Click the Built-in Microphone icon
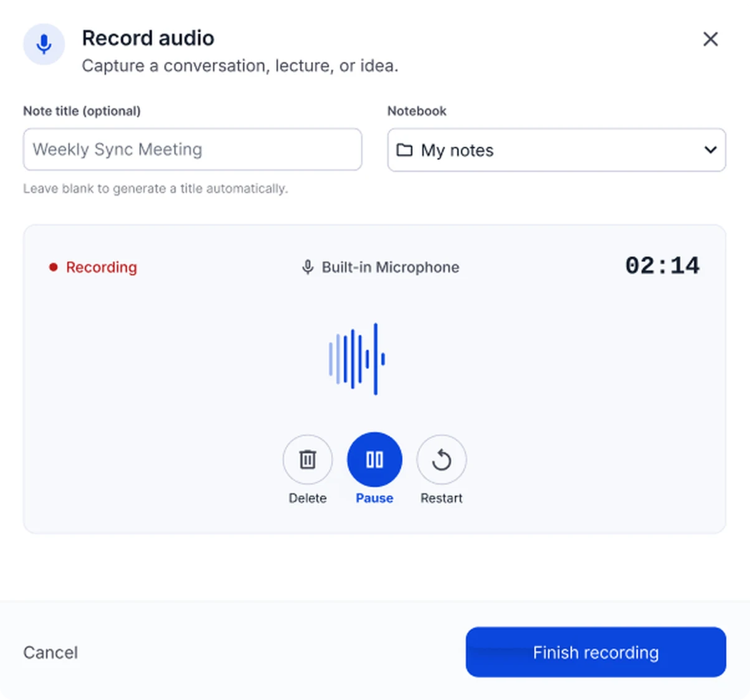 [x=307, y=267]
